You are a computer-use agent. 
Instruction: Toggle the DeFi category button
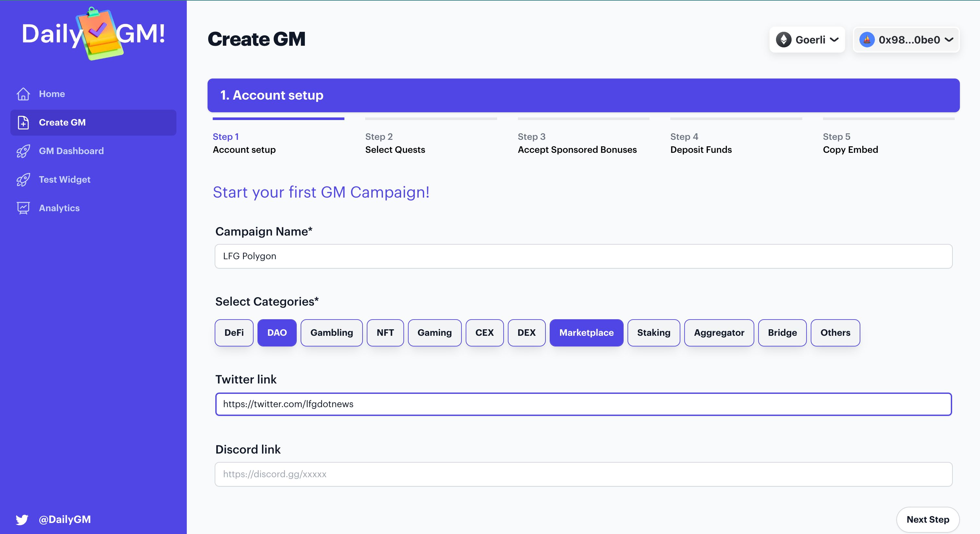(233, 332)
